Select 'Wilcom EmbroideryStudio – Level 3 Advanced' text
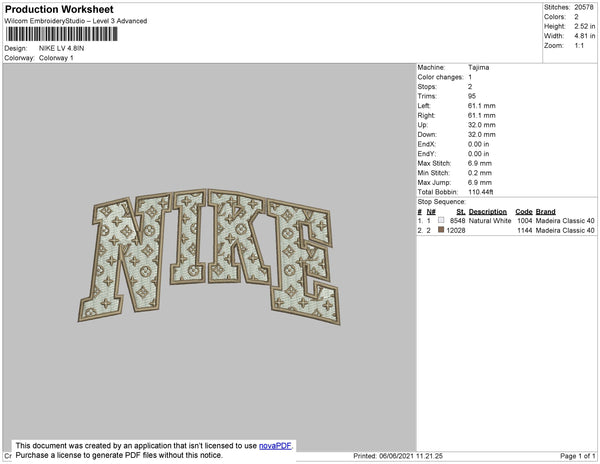Viewport: 600px width, 464px height. [x=76, y=21]
